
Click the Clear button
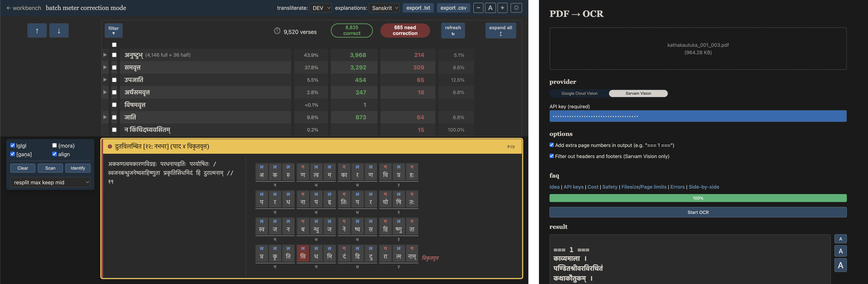23,168
